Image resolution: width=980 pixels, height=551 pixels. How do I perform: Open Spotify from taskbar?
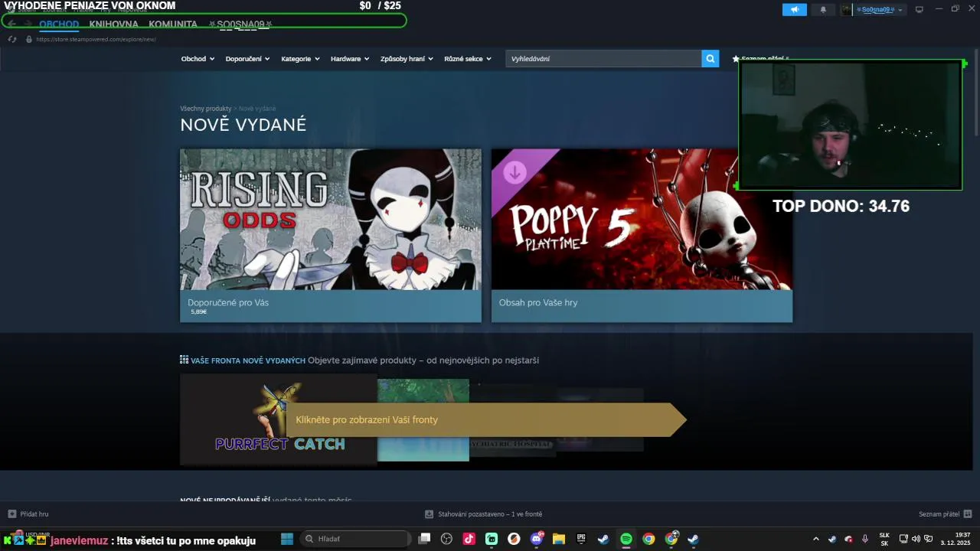[x=626, y=539]
